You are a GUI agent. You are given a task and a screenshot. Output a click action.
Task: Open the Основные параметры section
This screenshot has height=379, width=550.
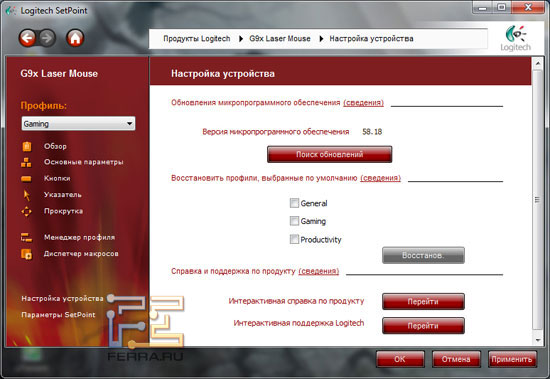point(83,162)
